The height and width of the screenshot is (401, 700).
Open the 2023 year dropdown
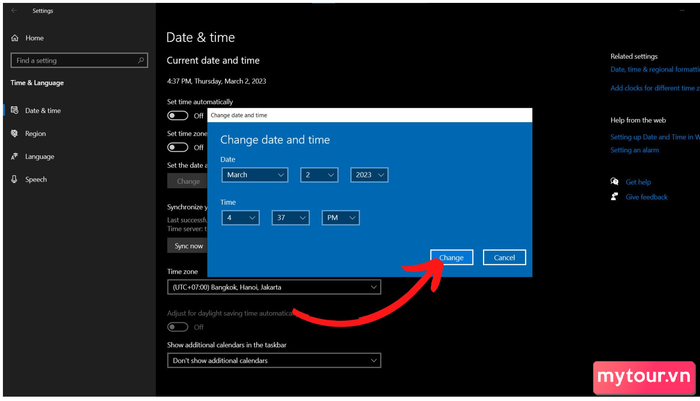click(x=369, y=175)
